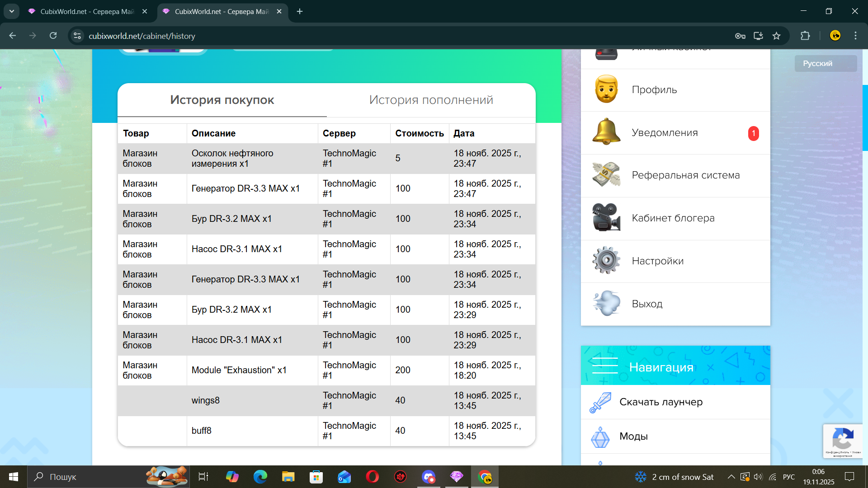
Task: Open the Русский language dropdown
Action: [x=825, y=63]
